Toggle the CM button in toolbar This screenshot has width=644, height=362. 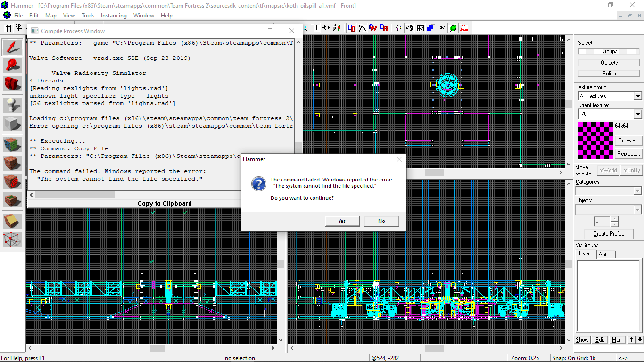[441, 28]
